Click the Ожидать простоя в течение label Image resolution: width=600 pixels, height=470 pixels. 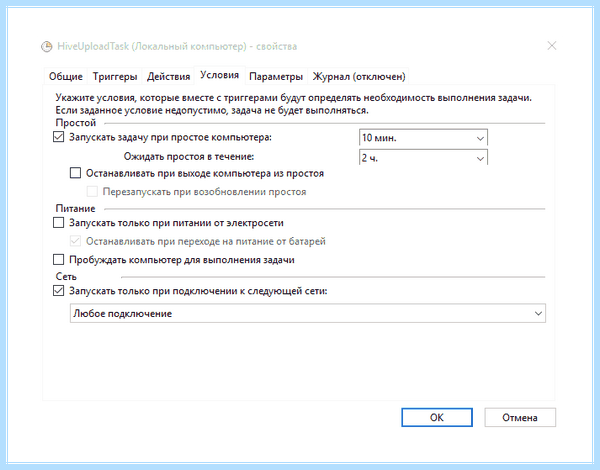pyautogui.click(x=189, y=157)
